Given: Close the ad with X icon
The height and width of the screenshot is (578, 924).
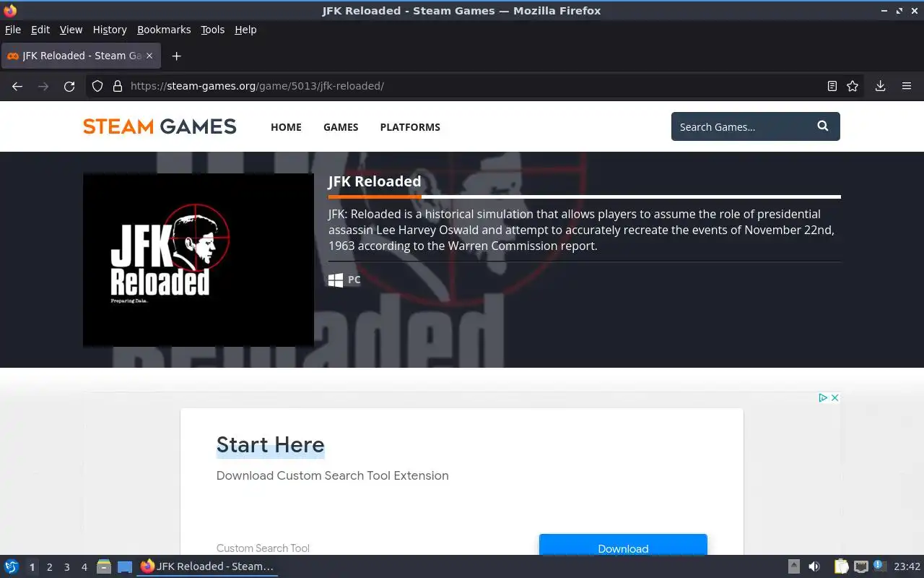Looking at the screenshot, I should click(834, 397).
